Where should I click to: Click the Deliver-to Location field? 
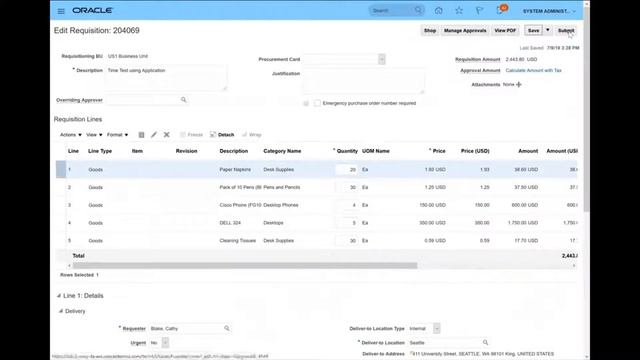click(x=444, y=342)
